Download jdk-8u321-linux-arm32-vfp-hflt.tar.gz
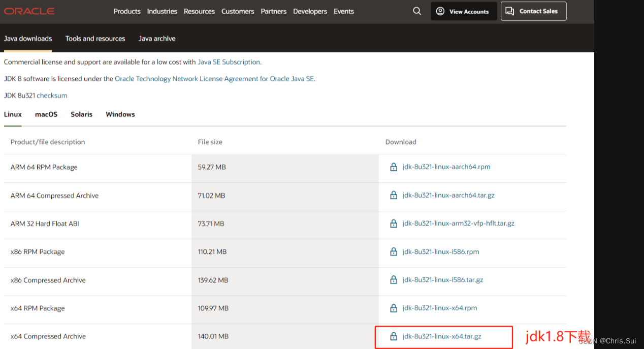 [458, 223]
